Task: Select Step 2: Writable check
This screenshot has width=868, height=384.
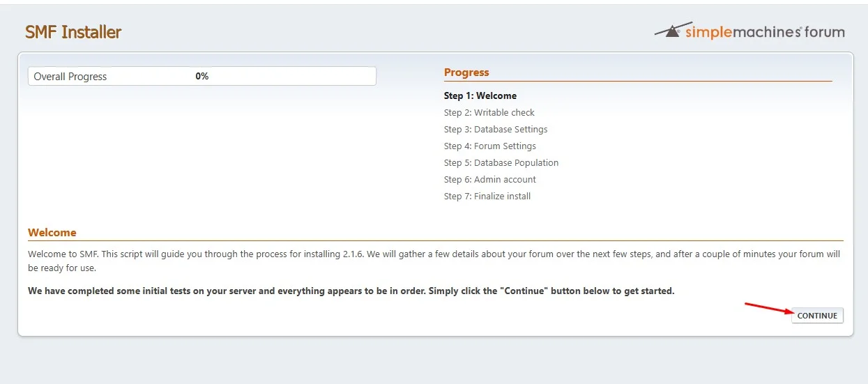Action: click(x=489, y=112)
